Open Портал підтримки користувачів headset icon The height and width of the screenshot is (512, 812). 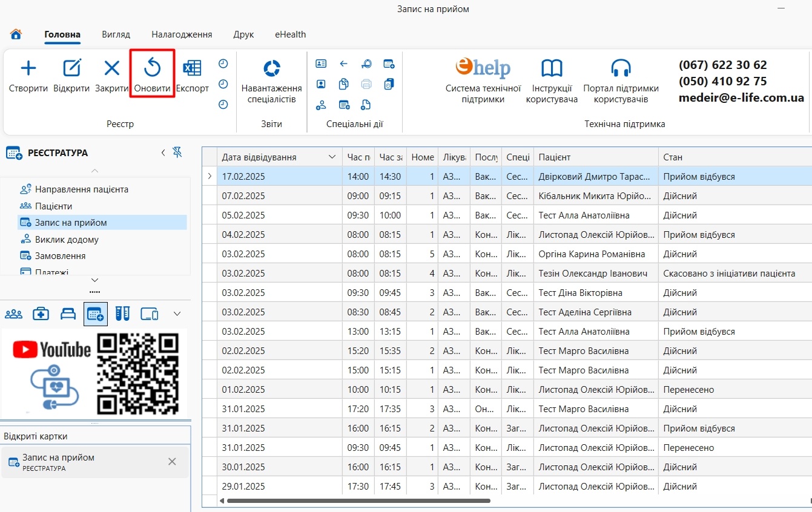621,82
